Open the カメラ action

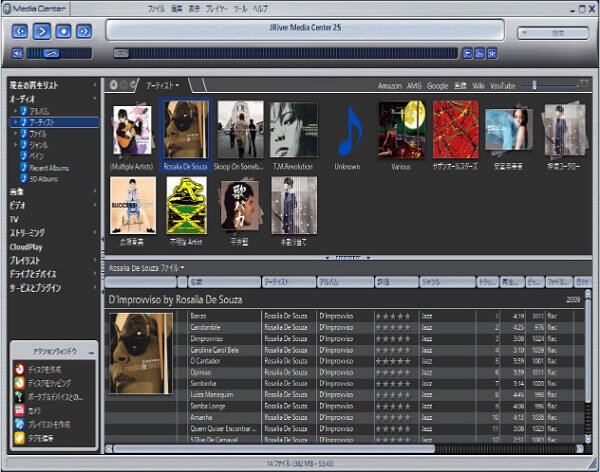tap(27, 411)
